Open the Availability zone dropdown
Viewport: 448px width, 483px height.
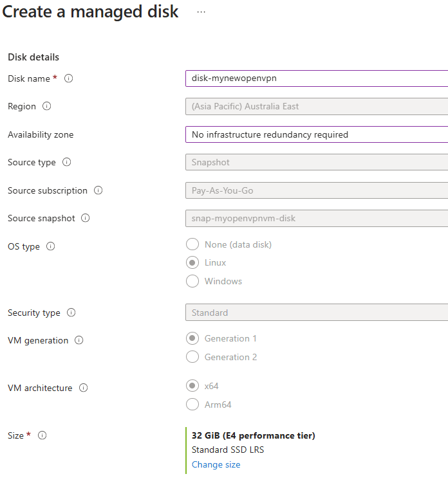tap(316, 134)
